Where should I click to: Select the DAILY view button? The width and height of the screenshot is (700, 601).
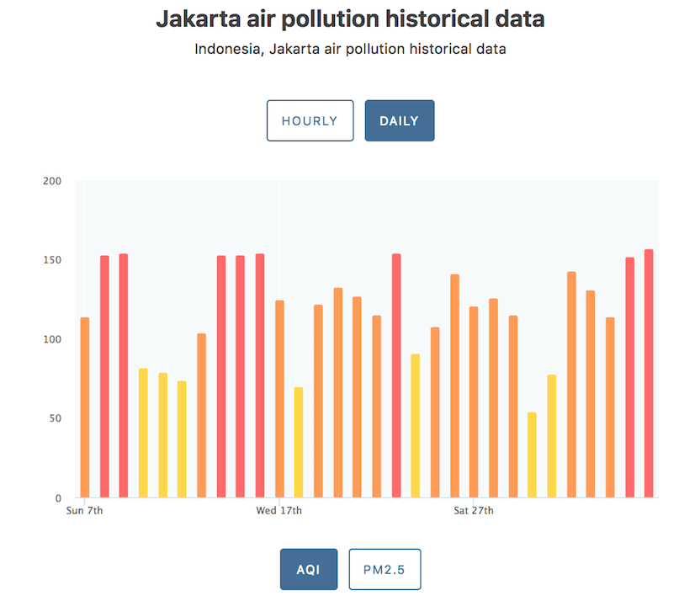point(400,120)
